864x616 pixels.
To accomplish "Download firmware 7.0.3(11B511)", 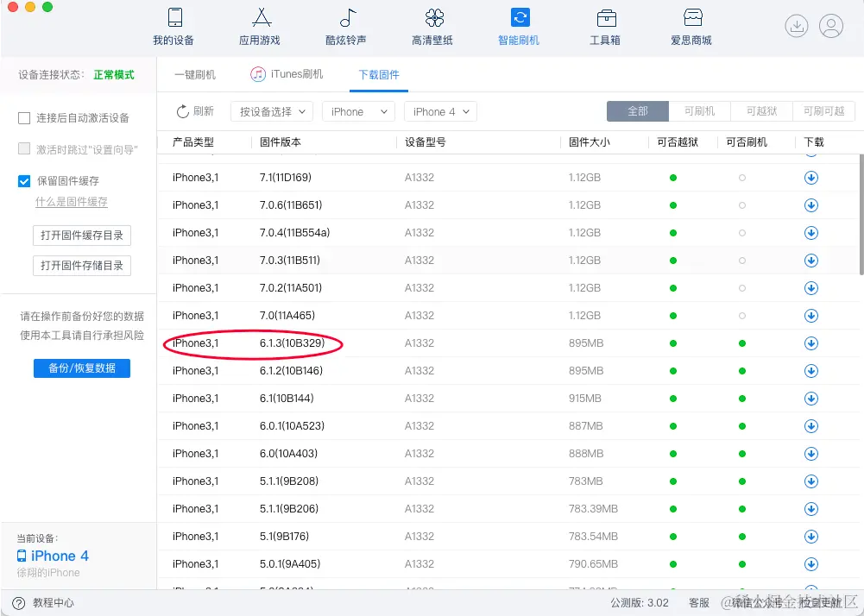I will click(x=811, y=260).
